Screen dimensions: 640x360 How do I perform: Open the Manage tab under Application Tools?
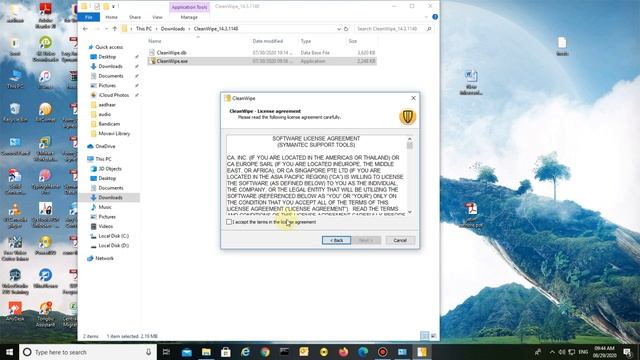point(189,17)
